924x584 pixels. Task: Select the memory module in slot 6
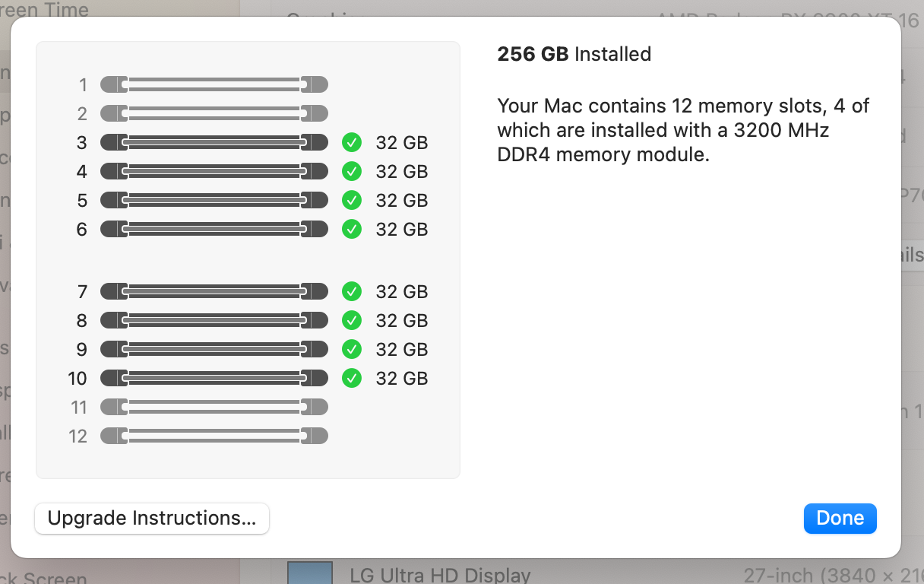coord(214,229)
